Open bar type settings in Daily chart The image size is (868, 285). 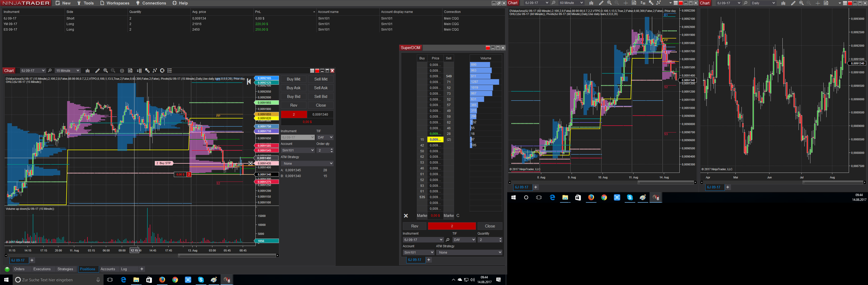783,3
